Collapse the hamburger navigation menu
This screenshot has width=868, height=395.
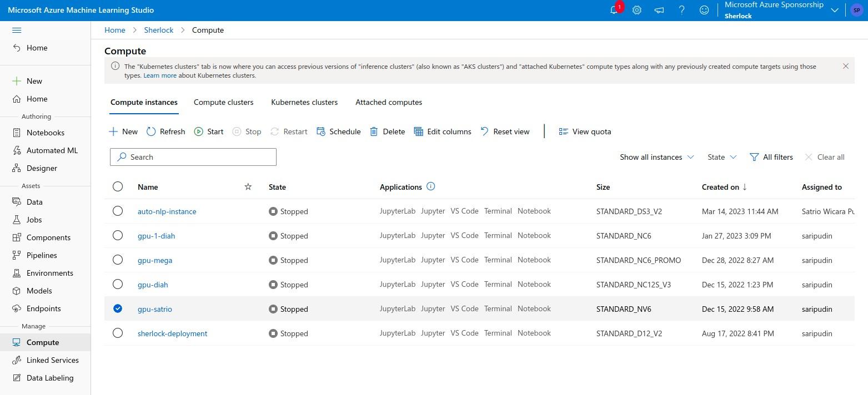tap(17, 30)
